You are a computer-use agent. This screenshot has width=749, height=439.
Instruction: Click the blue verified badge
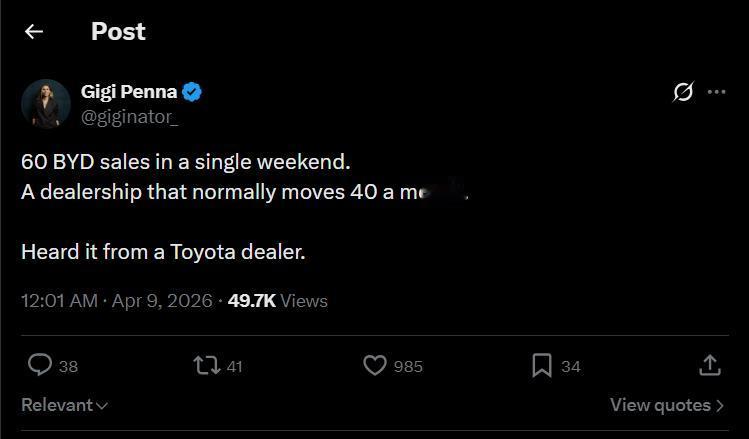point(193,92)
